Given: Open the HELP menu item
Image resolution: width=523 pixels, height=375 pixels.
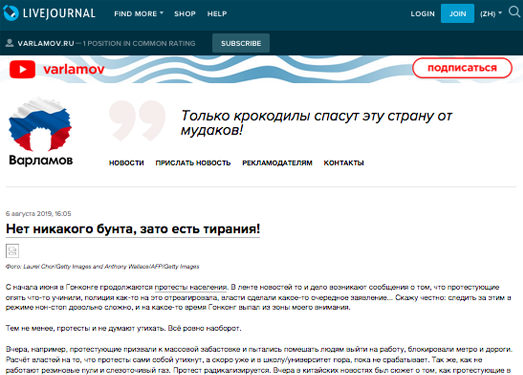Looking at the screenshot, I should pos(217,14).
